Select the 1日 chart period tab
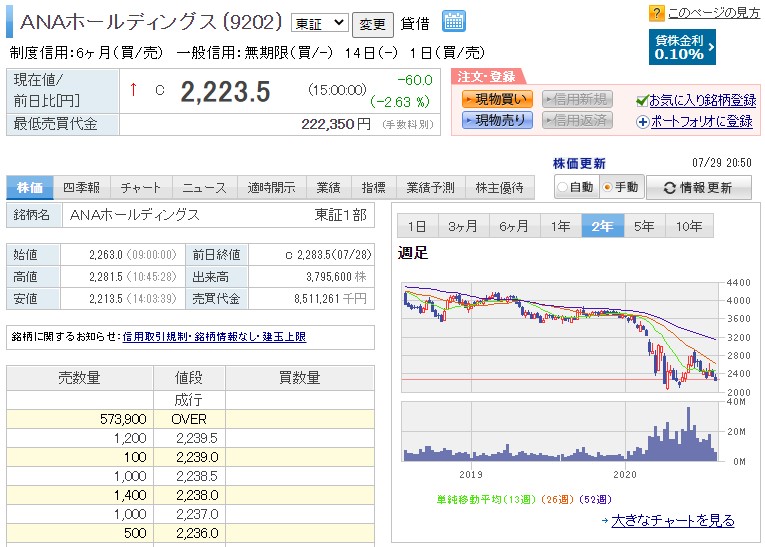This screenshot has height=547, width=765. pos(418,226)
